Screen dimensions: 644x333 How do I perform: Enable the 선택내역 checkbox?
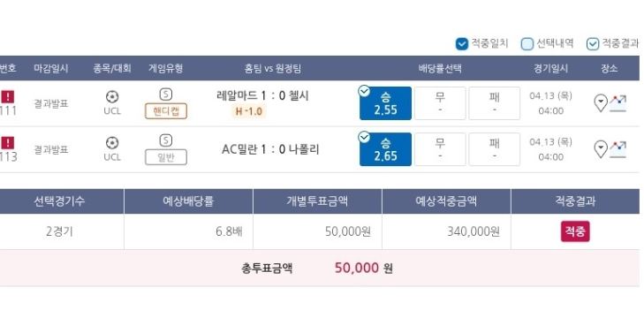coord(527,44)
